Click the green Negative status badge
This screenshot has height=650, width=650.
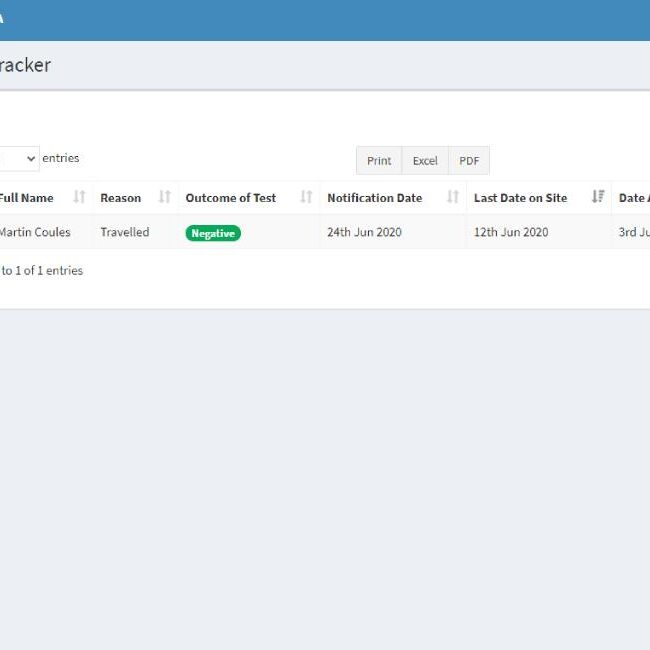click(x=213, y=233)
